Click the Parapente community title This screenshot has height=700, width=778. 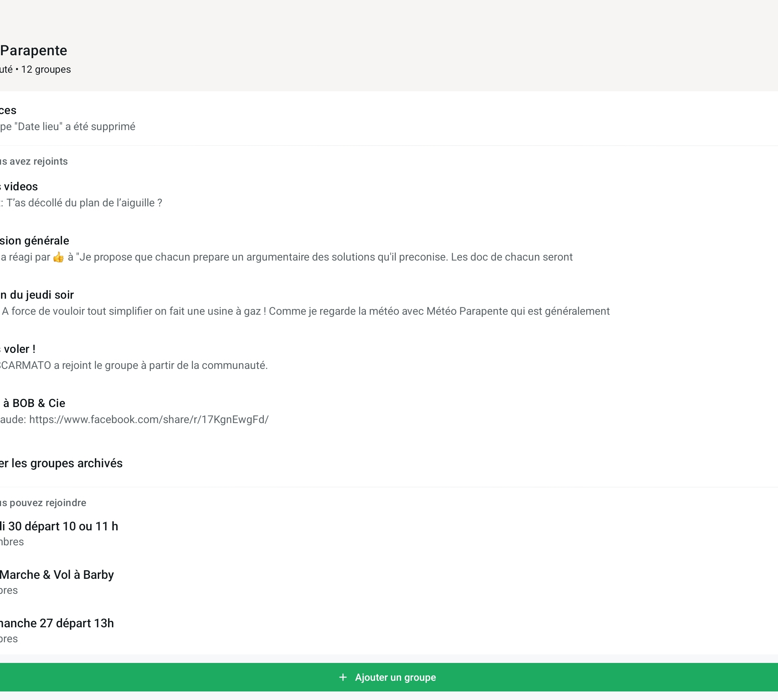point(34,51)
